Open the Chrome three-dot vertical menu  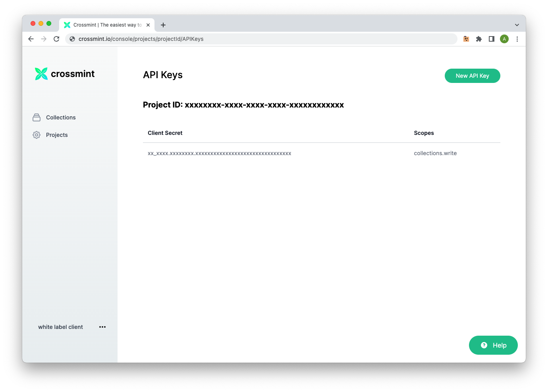517,39
